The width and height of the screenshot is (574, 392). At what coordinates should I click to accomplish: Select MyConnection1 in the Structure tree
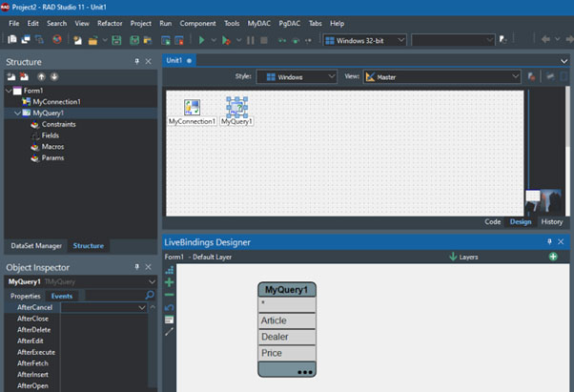pyautogui.click(x=56, y=102)
